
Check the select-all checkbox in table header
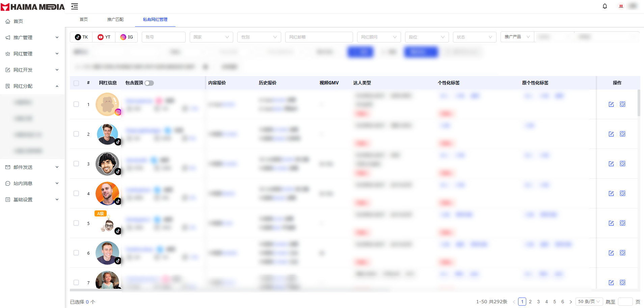tap(76, 83)
